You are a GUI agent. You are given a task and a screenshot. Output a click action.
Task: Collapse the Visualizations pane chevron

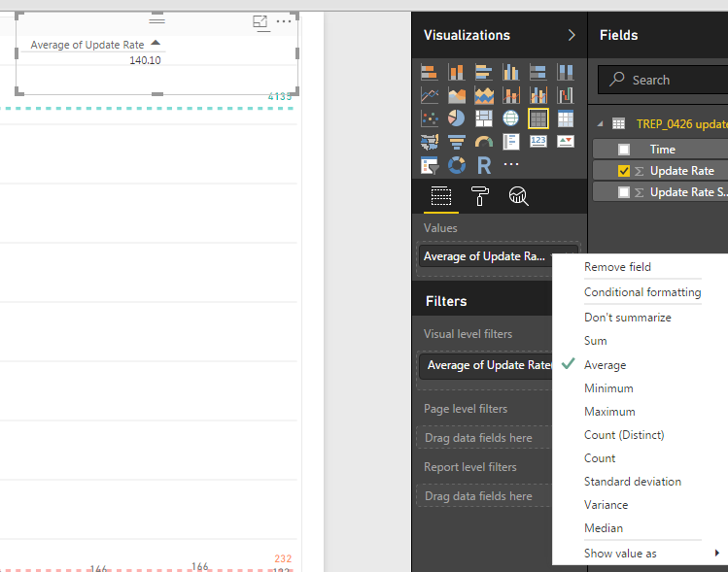click(x=572, y=35)
